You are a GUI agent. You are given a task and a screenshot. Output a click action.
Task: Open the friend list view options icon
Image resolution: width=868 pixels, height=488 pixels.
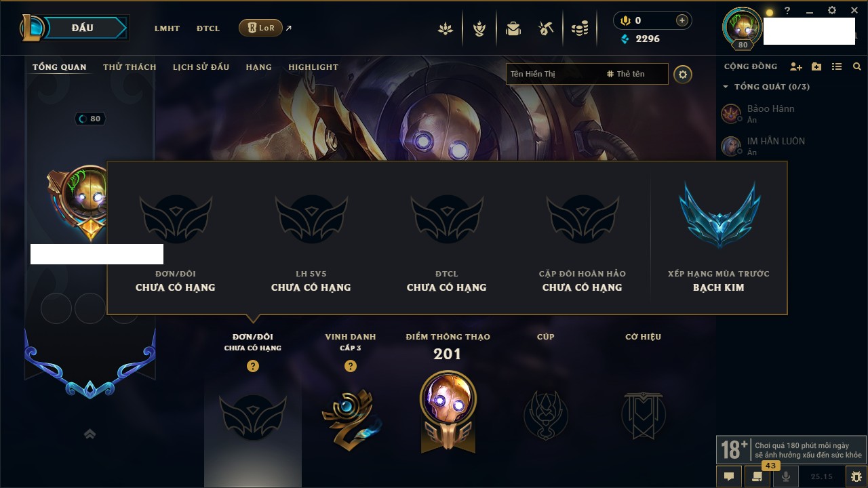(837, 66)
